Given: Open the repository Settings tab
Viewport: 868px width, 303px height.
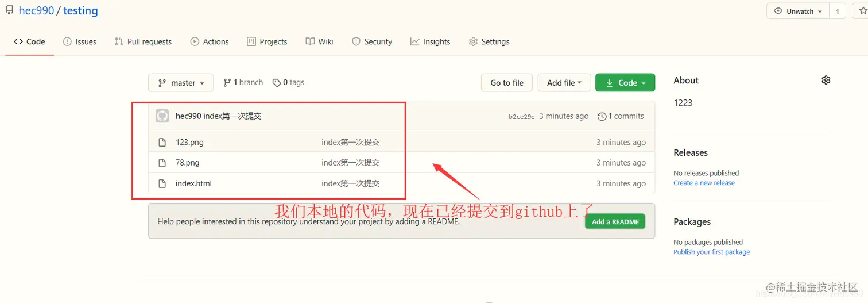Looking at the screenshot, I should tap(489, 41).
